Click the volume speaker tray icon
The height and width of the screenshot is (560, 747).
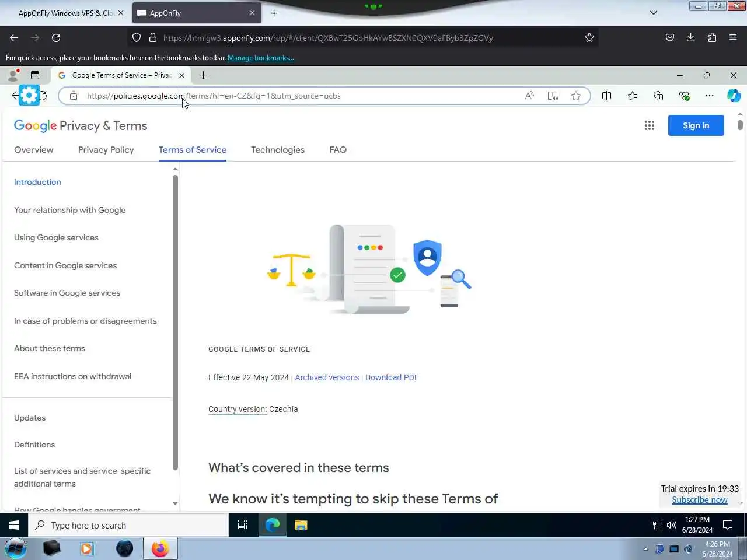tap(672, 525)
